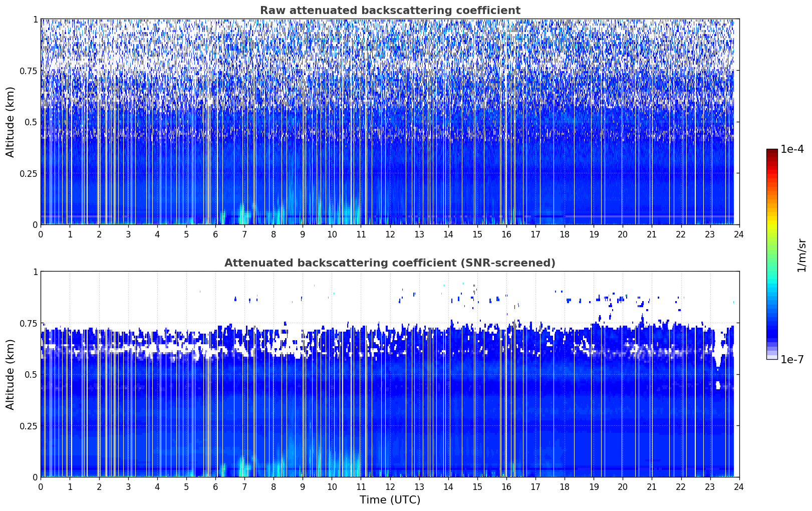The width and height of the screenshot is (812, 511).
Task: Click the '24' hour tick under the upper plot
Action: (x=739, y=234)
